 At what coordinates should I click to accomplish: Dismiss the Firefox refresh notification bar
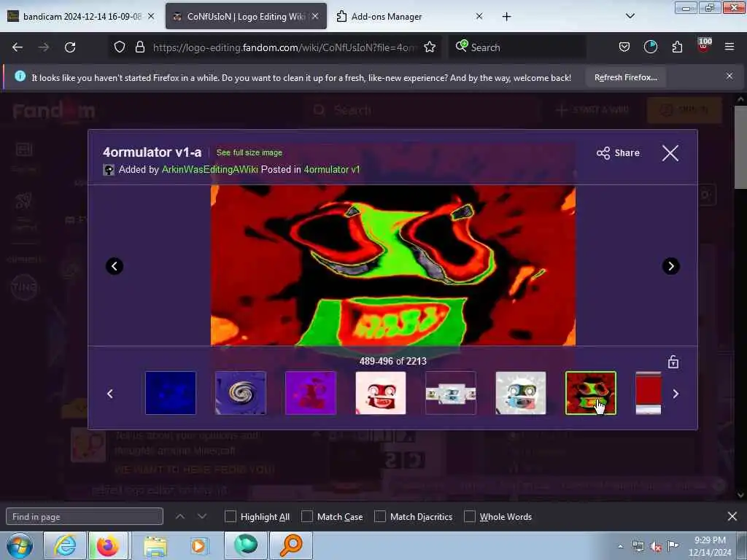729,76
